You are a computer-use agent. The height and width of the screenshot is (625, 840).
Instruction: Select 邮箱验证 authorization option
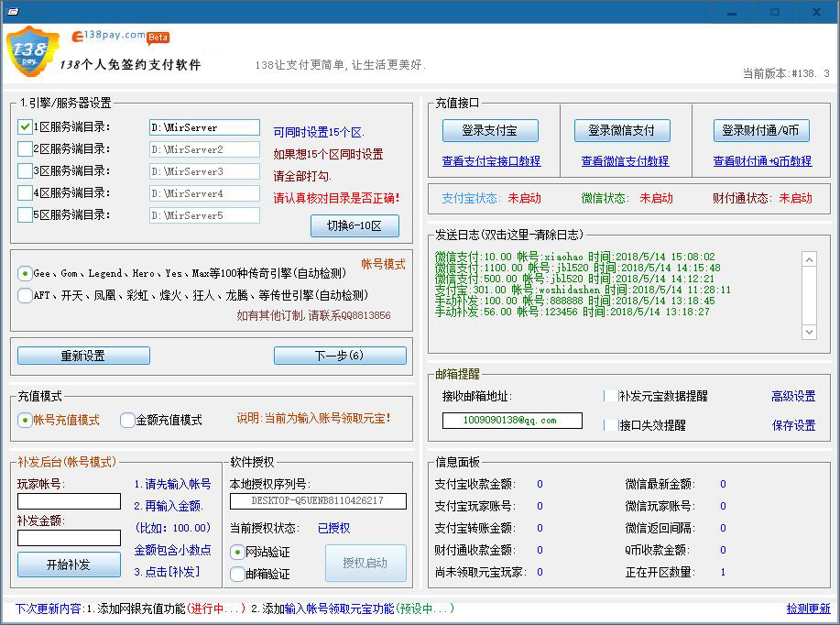click(237, 574)
